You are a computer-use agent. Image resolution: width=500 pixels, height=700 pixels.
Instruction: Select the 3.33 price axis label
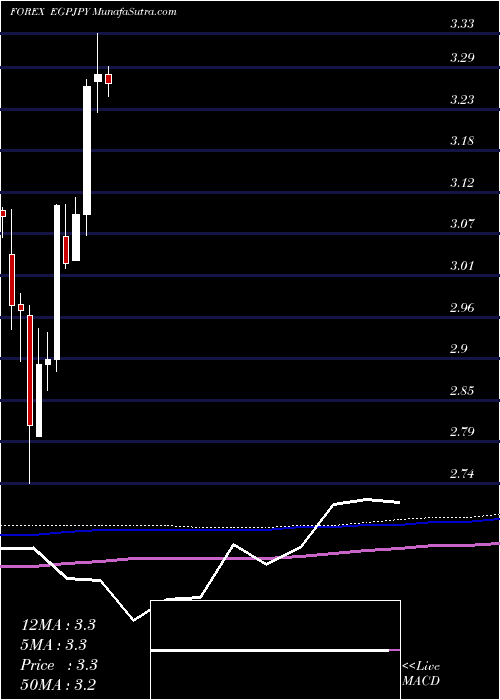(x=462, y=24)
